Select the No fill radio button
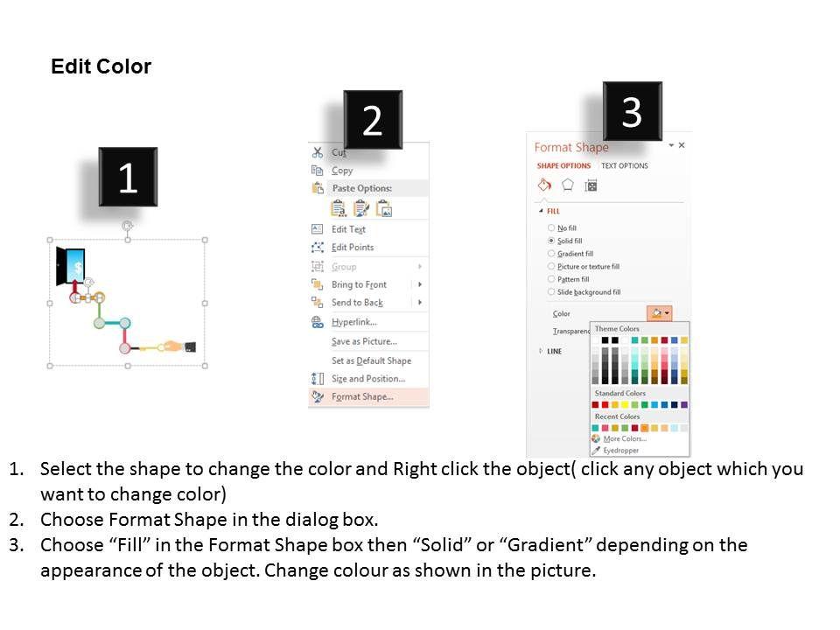This screenshot has height=630, width=840. point(551,227)
